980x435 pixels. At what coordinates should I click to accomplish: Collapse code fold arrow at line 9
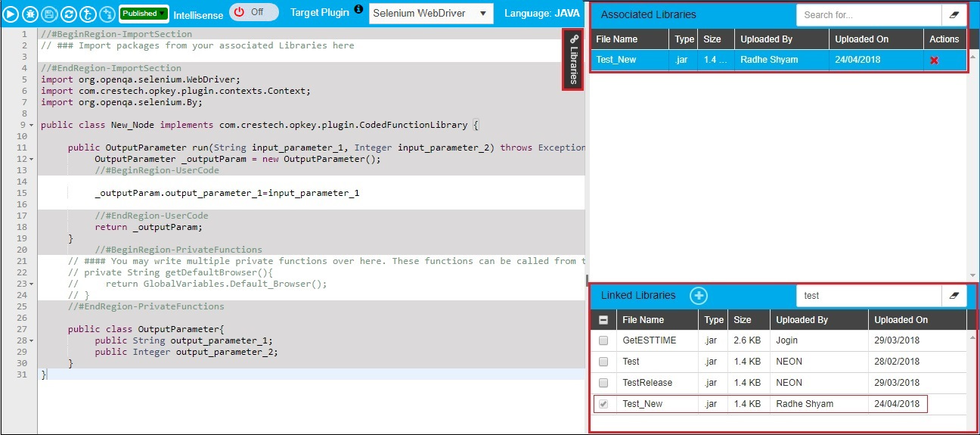click(x=32, y=125)
